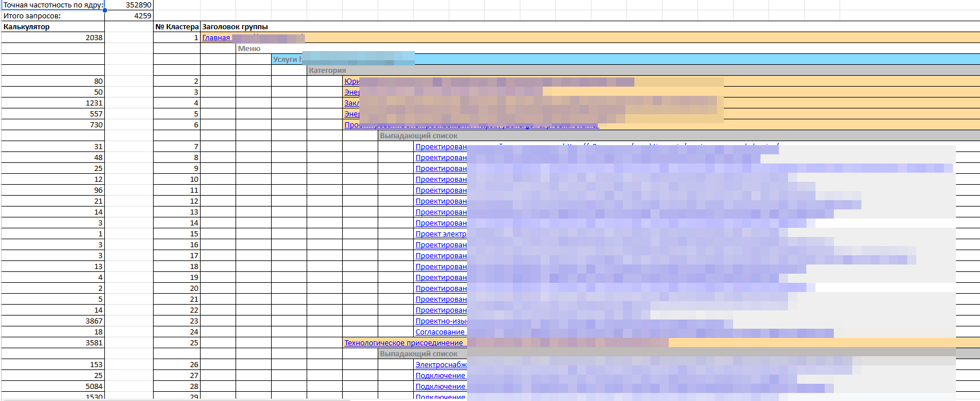
Task: Open the Проектирование link in cluster 6 row
Action: [x=471, y=125]
